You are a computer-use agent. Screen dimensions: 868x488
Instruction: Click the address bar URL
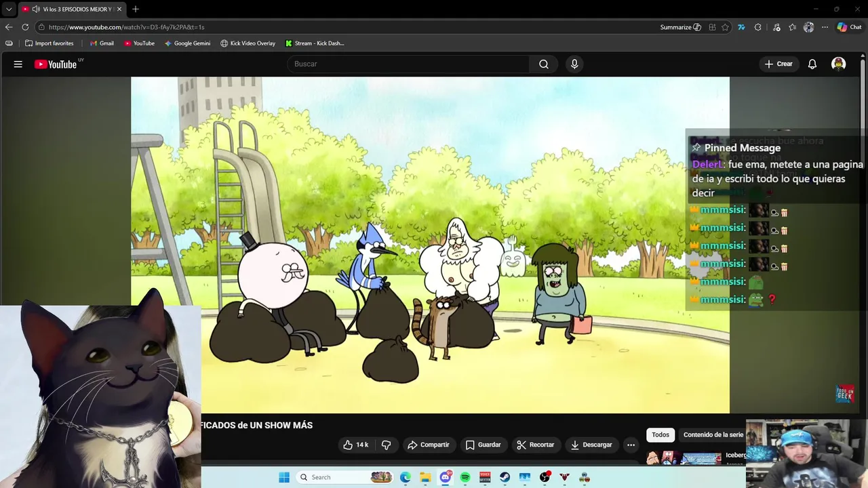126,27
